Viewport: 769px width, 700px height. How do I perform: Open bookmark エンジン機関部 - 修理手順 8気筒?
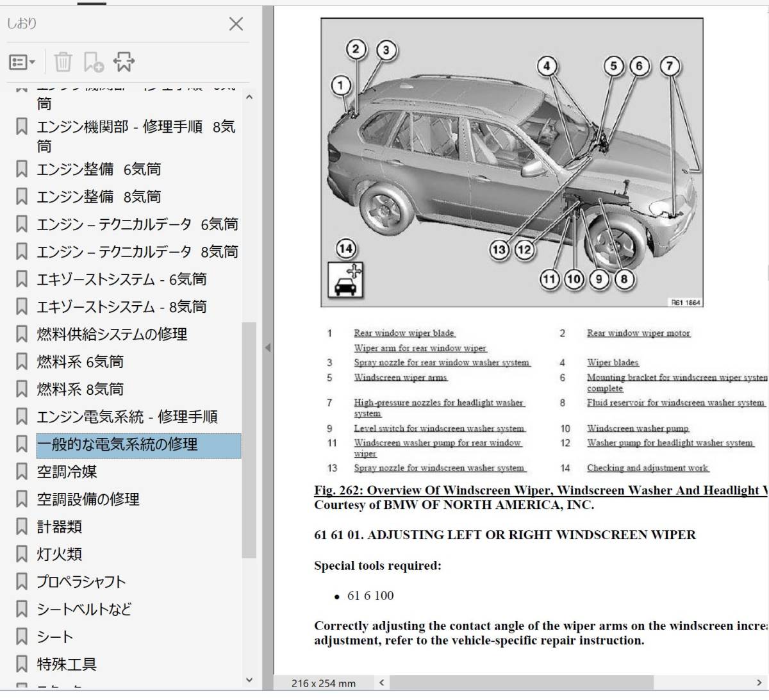pos(136,137)
